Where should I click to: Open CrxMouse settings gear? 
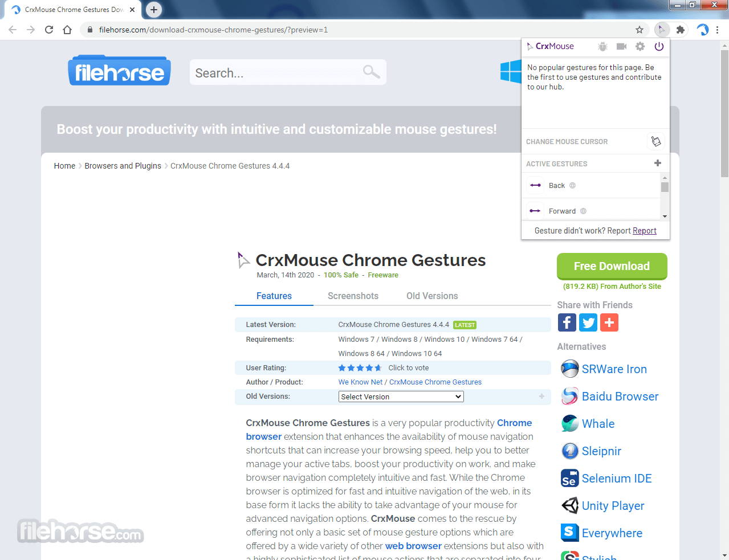coord(640,47)
